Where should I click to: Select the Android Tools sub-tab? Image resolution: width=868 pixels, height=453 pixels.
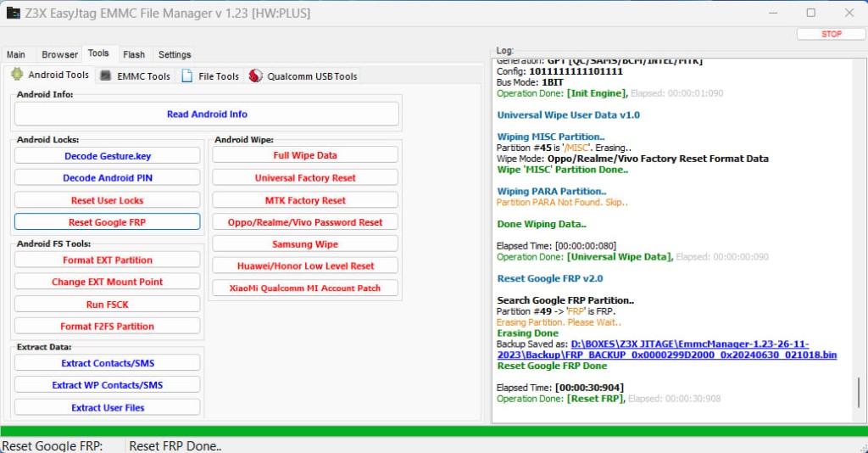click(x=50, y=74)
